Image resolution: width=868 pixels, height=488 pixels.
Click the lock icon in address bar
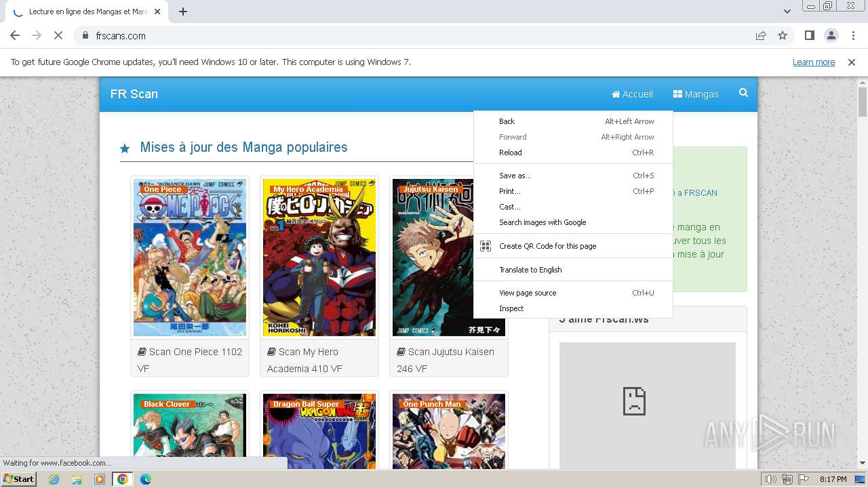pyautogui.click(x=85, y=35)
